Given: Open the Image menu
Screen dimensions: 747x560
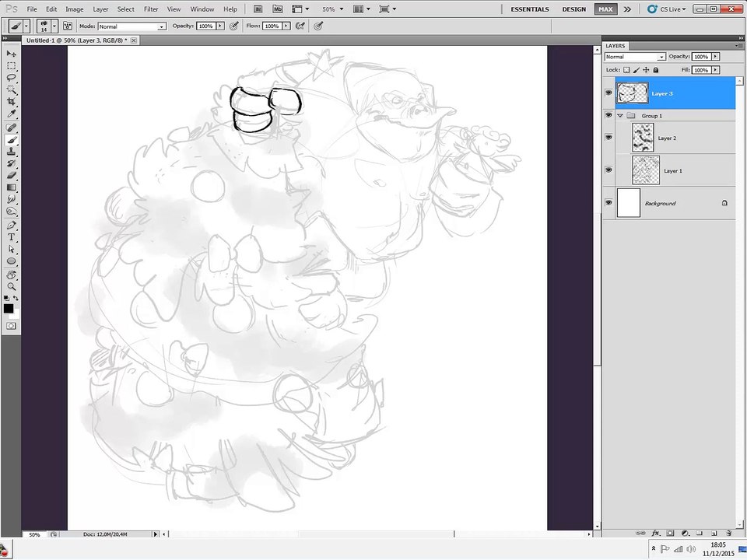Looking at the screenshot, I should [x=75, y=9].
